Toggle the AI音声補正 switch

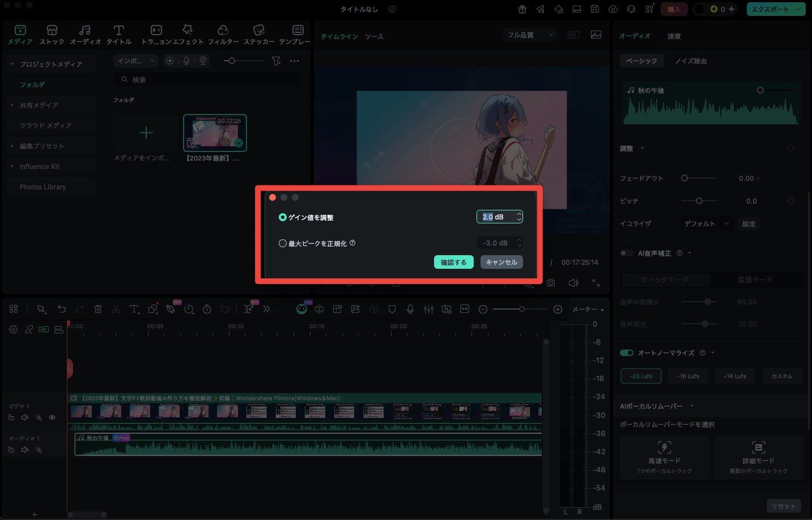[627, 253]
